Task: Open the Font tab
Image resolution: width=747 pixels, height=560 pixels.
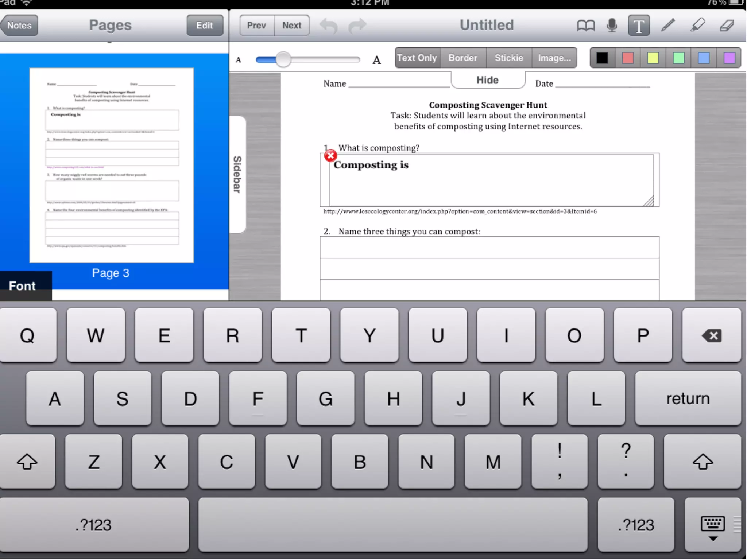Action: tap(22, 286)
